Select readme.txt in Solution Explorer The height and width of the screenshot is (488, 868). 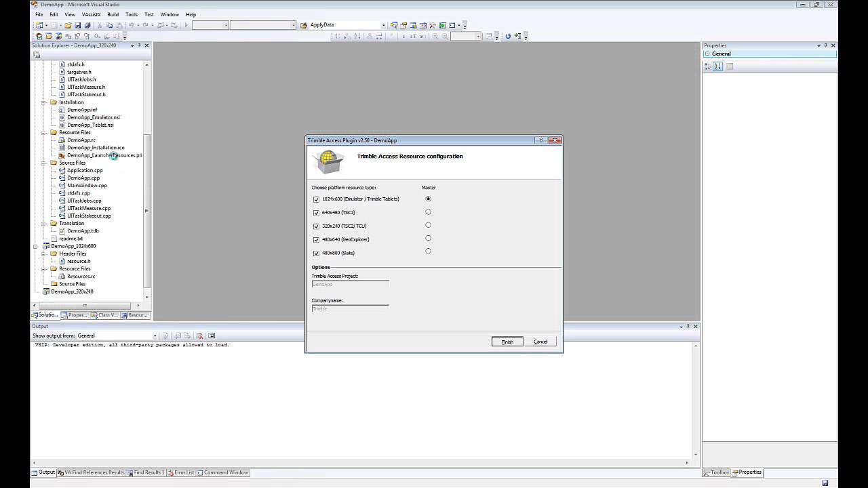click(x=71, y=239)
